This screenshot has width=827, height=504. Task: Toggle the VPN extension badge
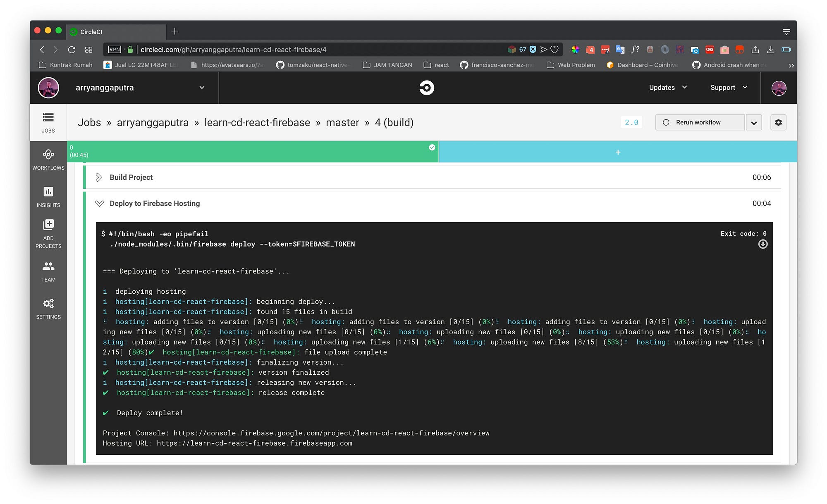coord(115,49)
